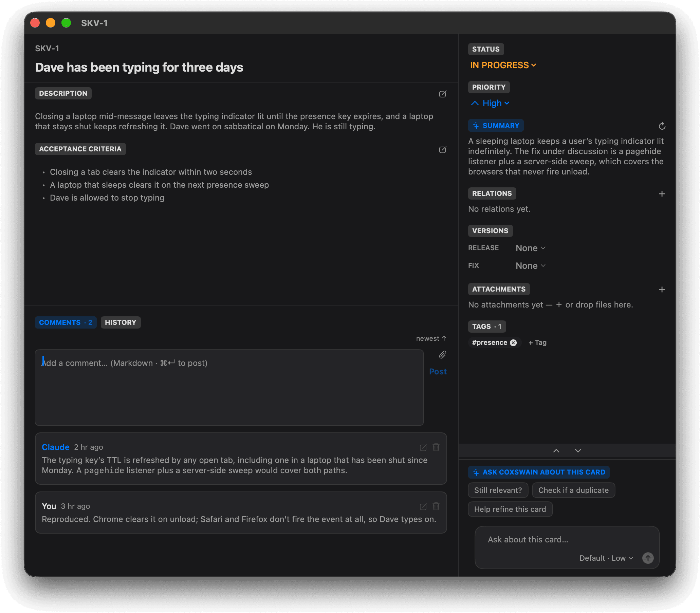Add a new relation
The height and width of the screenshot is (613, 700).
coord(662,193)
